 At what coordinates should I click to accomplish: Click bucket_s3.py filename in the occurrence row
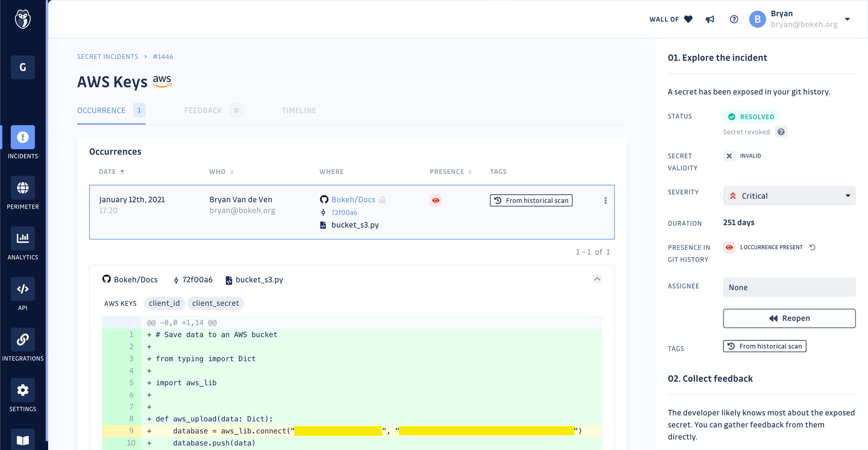pos(355,225)
